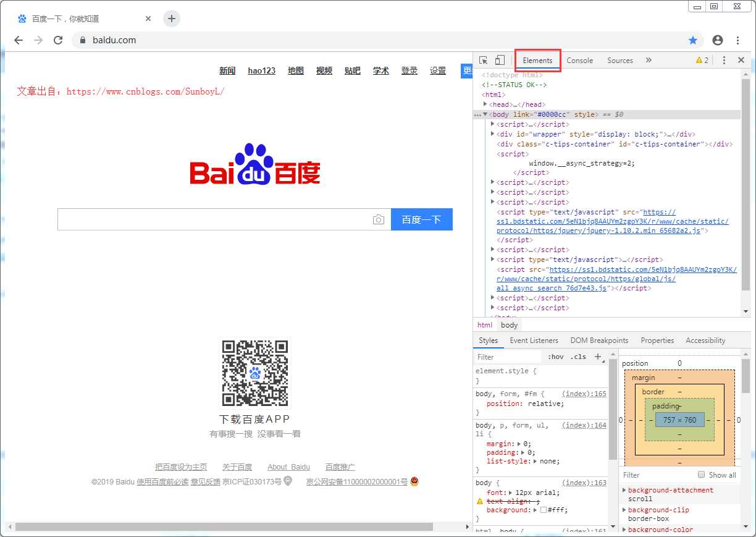Open the (index):165 source link

(x=584, y=394)
